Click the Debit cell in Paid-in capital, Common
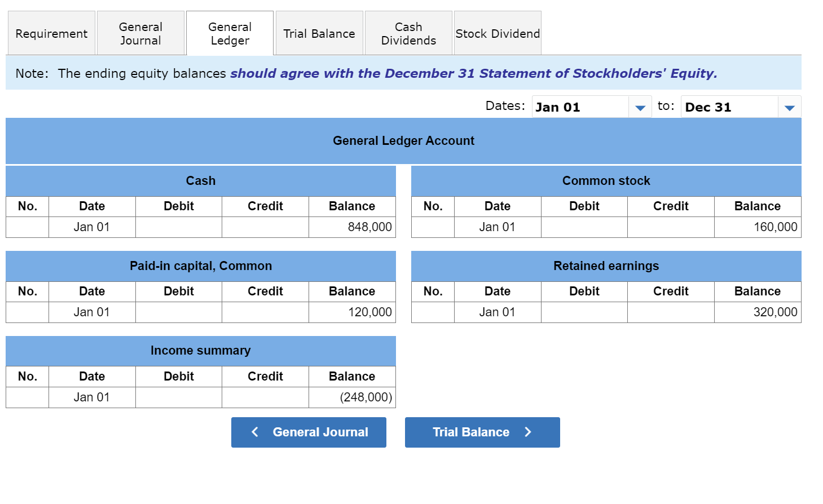The width and height of the screenshot is (823, 504). (x=178, y=312)
